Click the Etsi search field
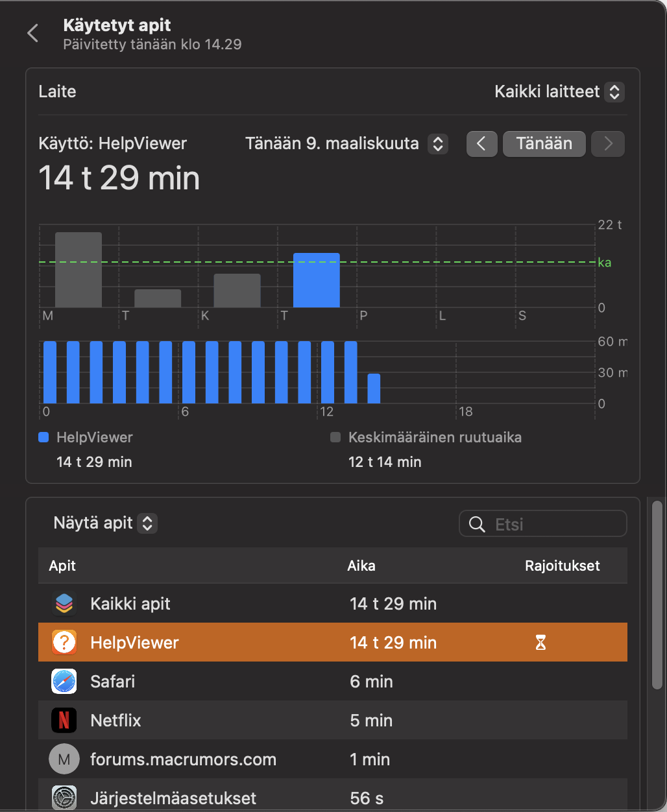The height and width of the screenshot is (812, 667). tap(542, 524)
